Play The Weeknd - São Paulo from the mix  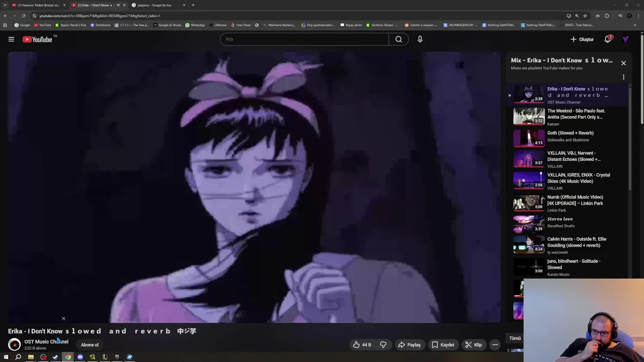point(569,117)
